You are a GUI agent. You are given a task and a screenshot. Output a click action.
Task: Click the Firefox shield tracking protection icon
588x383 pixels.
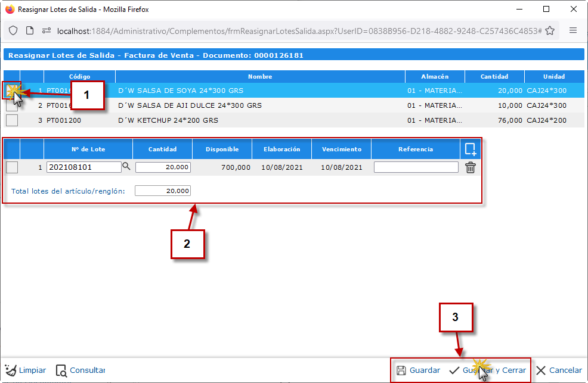click(13, 31)
